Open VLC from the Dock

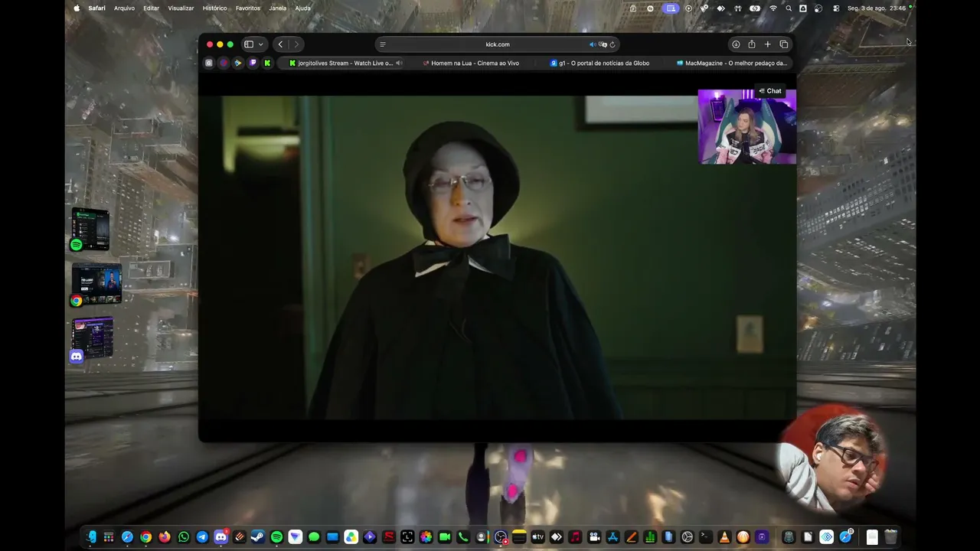point(724,537)
